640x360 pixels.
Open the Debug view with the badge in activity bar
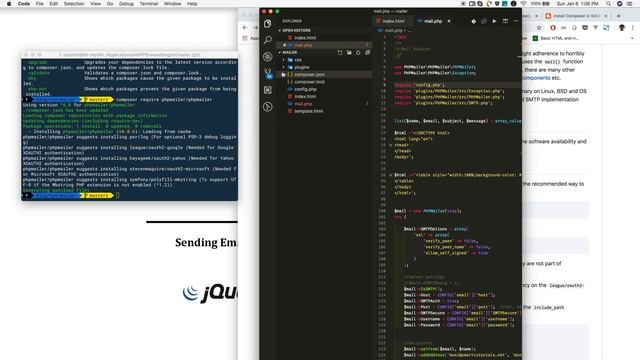pyautogui.click(x=268, y=73)
